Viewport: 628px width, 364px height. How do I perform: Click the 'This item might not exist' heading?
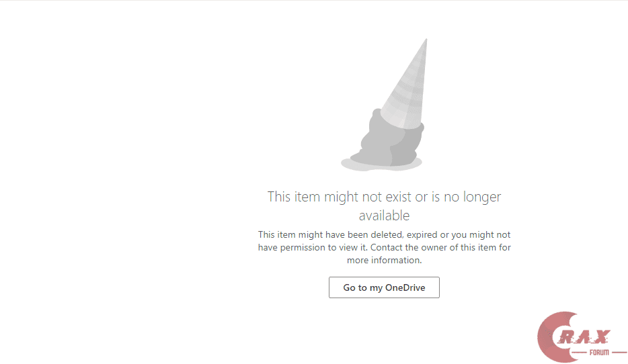point(384,206)
